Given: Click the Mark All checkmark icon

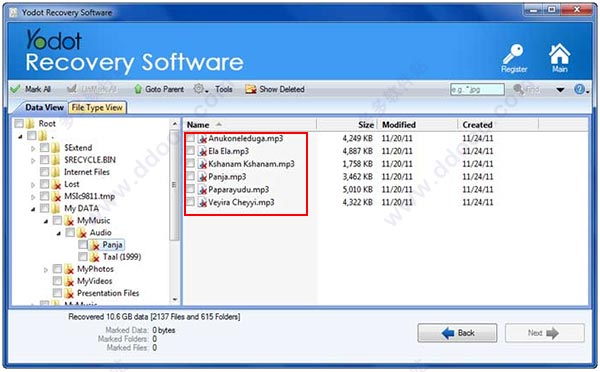Looking at the screenshot, I should pos(16,89).
